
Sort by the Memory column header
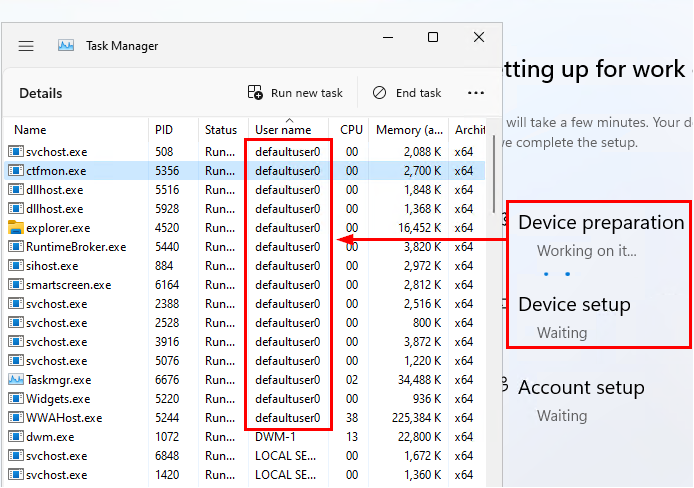[x=410, y=130]
